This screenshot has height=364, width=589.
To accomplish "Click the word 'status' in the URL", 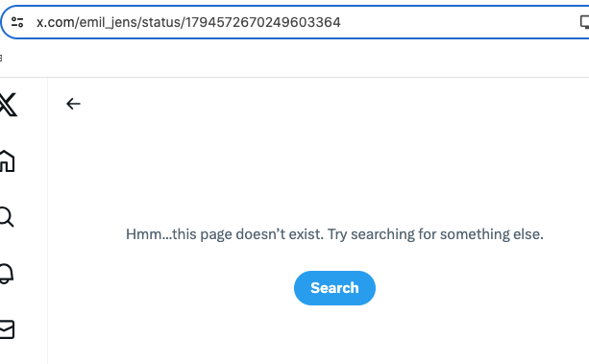I will point(161,22).
